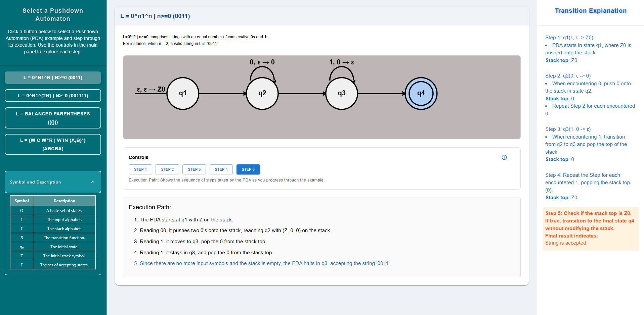
Task: Open the Balanced Parentheses example
Action: pyautogui.click(x=53, y=118)
